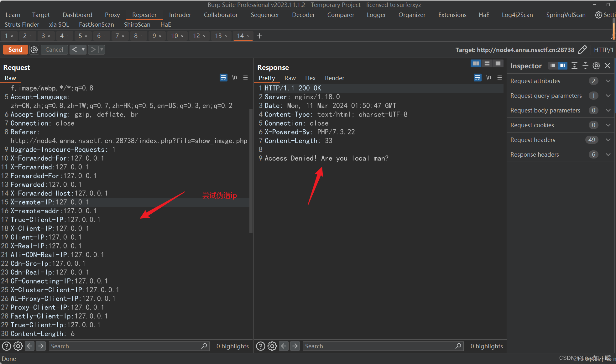Viewport: 616px width, 364px height.
Task: Go to previous request in history
Action: (74, 49)
